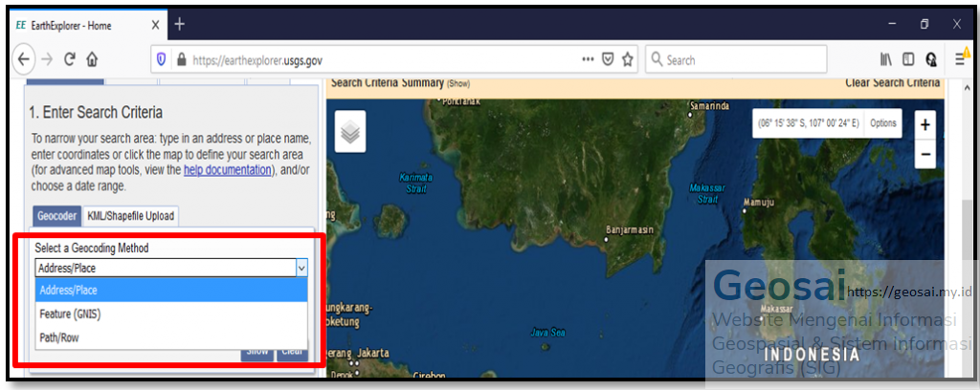The width and height of the screenshot is (980, 390).
Task: Open the page actions three-dot menu
Action: point(589,59)
